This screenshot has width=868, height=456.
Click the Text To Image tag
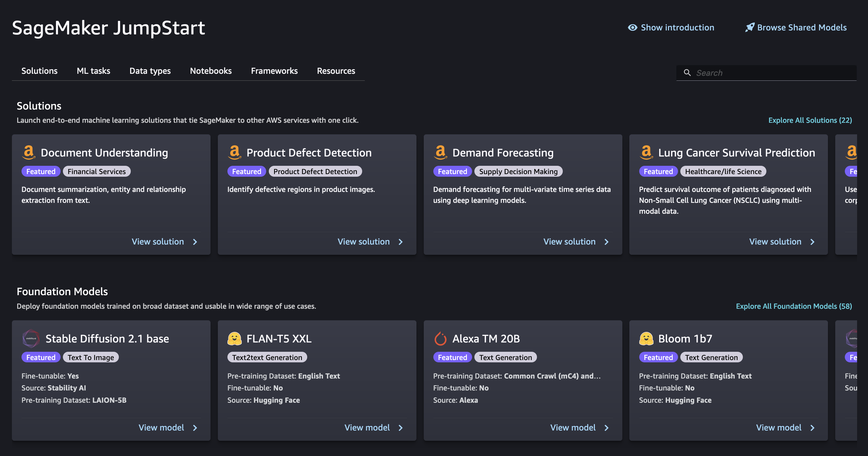tap(91, 357)
